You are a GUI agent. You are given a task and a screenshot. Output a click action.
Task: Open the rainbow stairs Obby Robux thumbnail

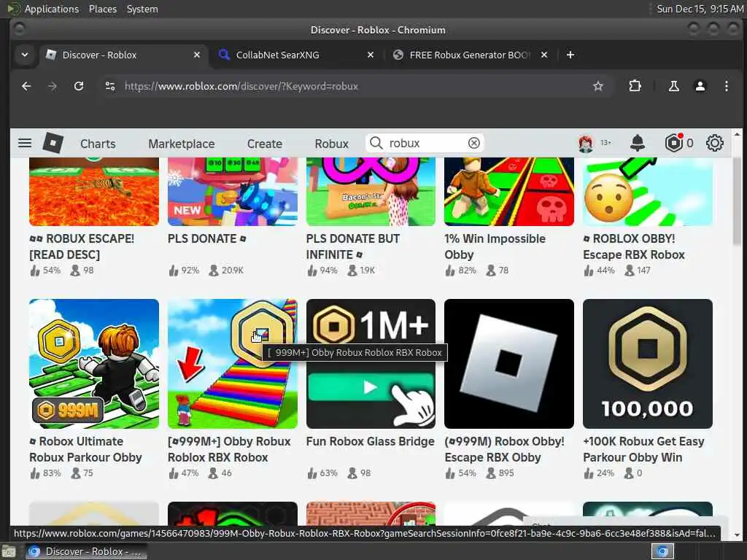233,364
